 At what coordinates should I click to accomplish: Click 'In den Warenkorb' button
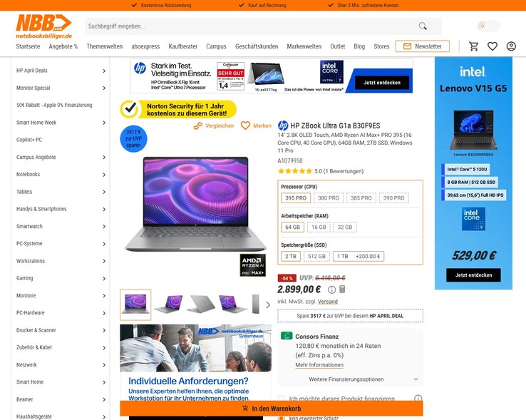coord(272,409)
